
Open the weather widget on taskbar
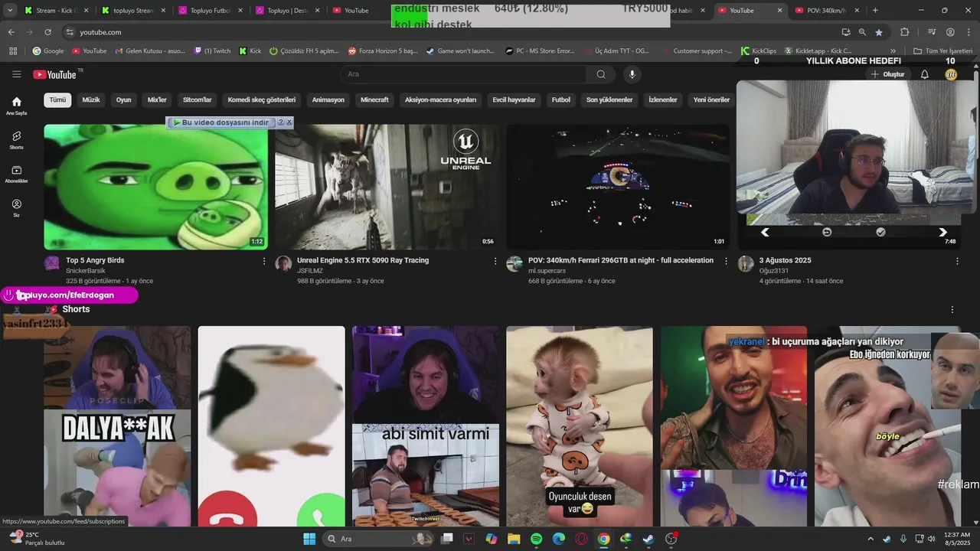click(x=37, y=539)
